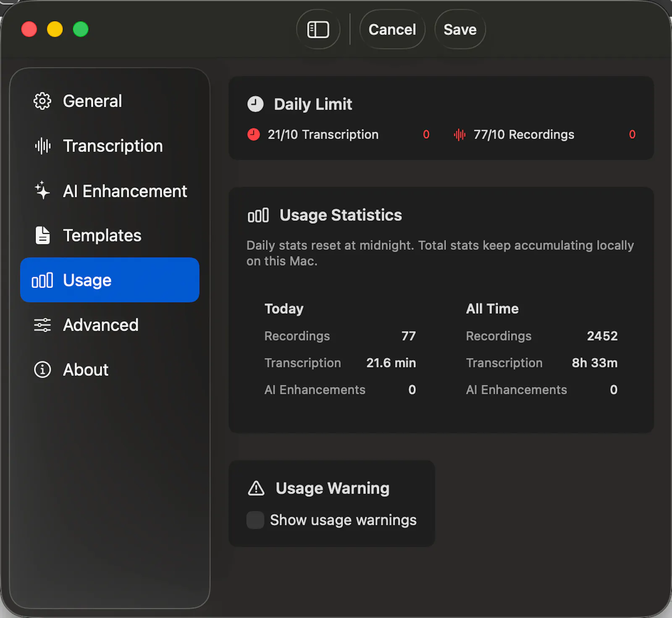Image resolution: width=672 pixels, height=618 pixels.
Task: Click the Daily Limit heading
Action: 313,104
